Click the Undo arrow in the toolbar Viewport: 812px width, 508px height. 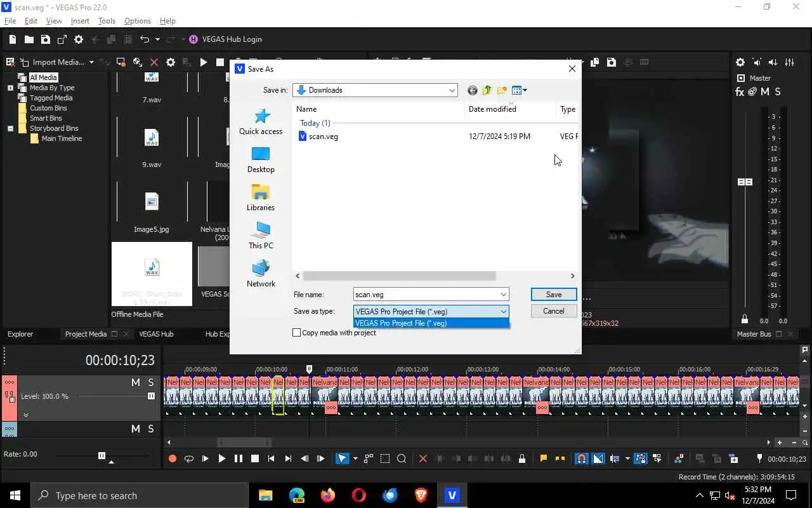pos(145,39)
